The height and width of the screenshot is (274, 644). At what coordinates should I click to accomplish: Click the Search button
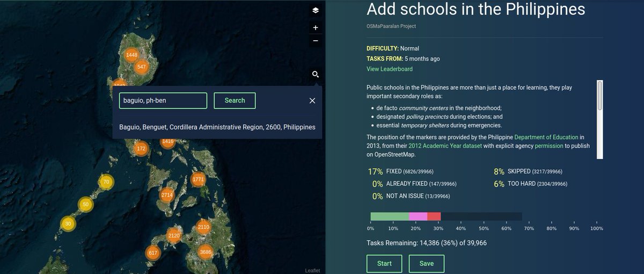pos(235,100)
